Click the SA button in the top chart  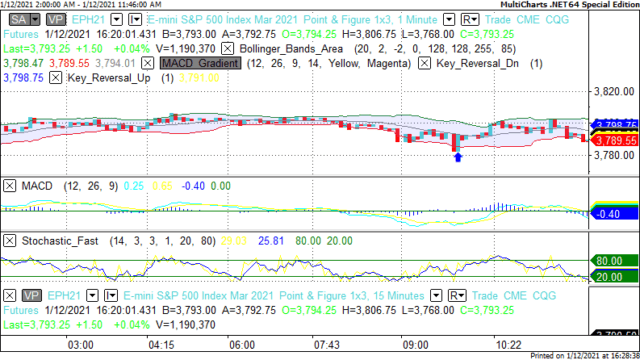point(19,20)
